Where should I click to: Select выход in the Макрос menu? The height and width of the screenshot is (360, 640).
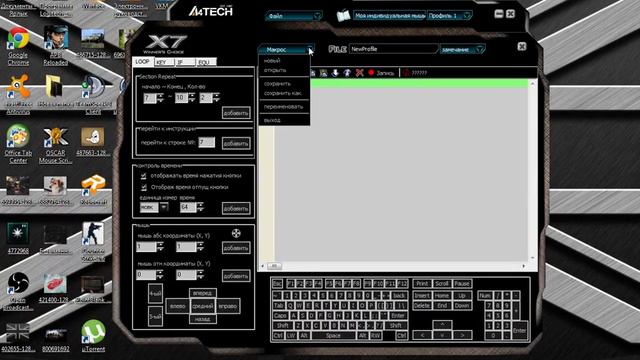(272, 120)
